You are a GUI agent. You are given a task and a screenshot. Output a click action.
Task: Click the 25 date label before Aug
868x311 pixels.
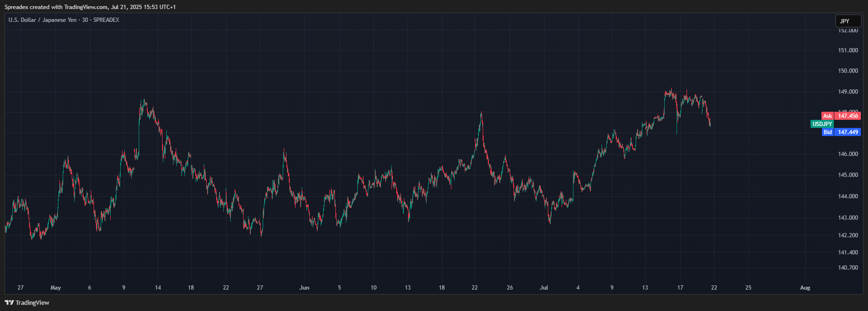pos(748,288)
